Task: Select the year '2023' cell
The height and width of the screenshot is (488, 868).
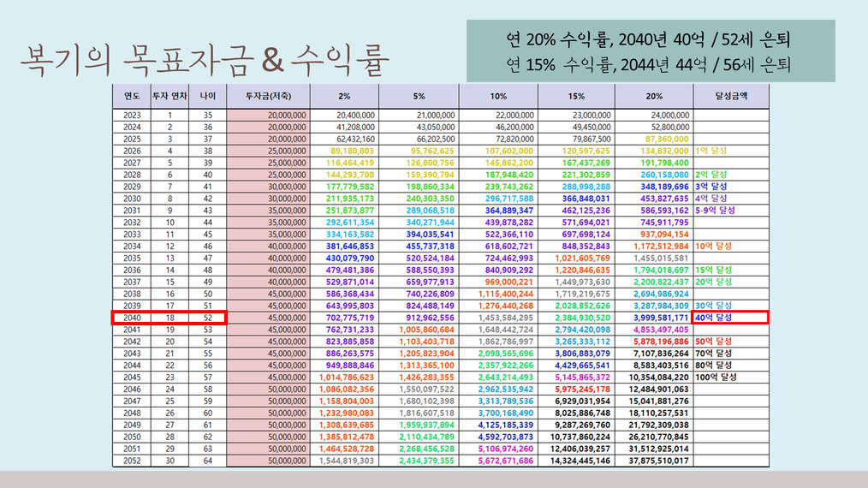Action: [x=131, y=115]
